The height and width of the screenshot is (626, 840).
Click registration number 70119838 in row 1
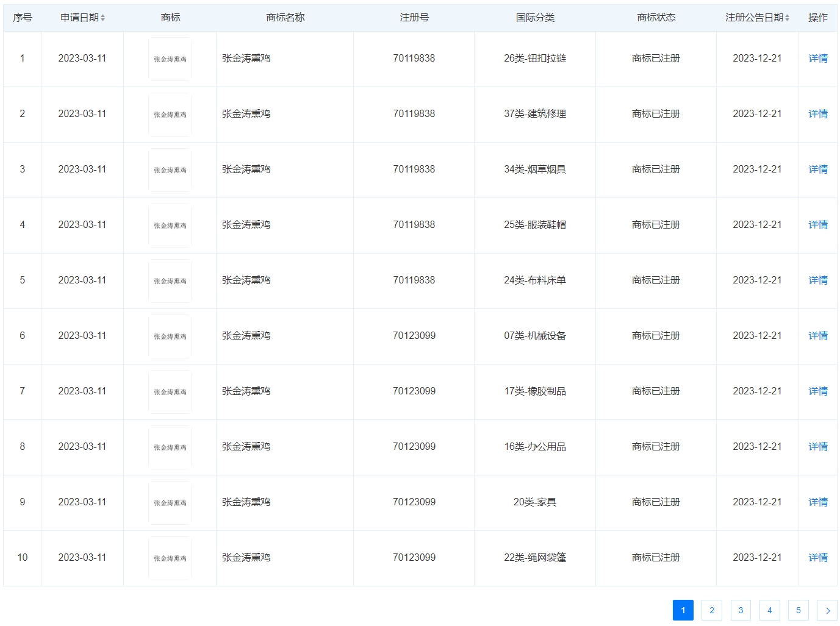coord(414,59)
